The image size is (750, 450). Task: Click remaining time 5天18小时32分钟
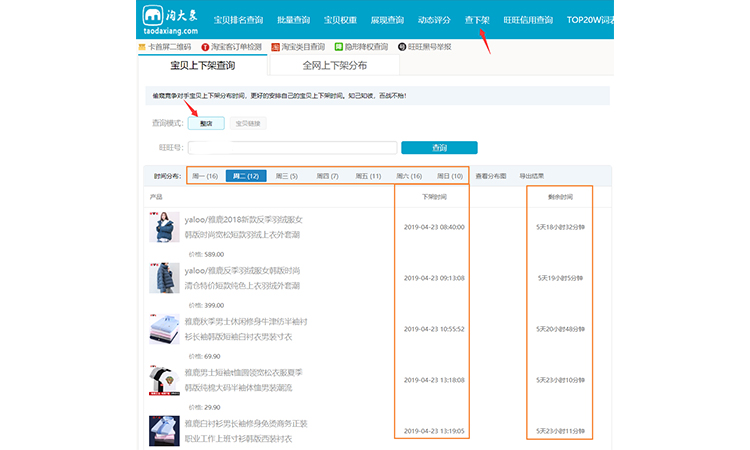coord(560,227)
